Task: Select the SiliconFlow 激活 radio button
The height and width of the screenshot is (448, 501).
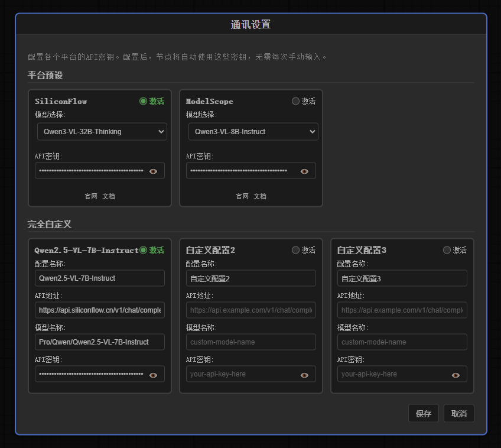Action: [x=143, y=101]
